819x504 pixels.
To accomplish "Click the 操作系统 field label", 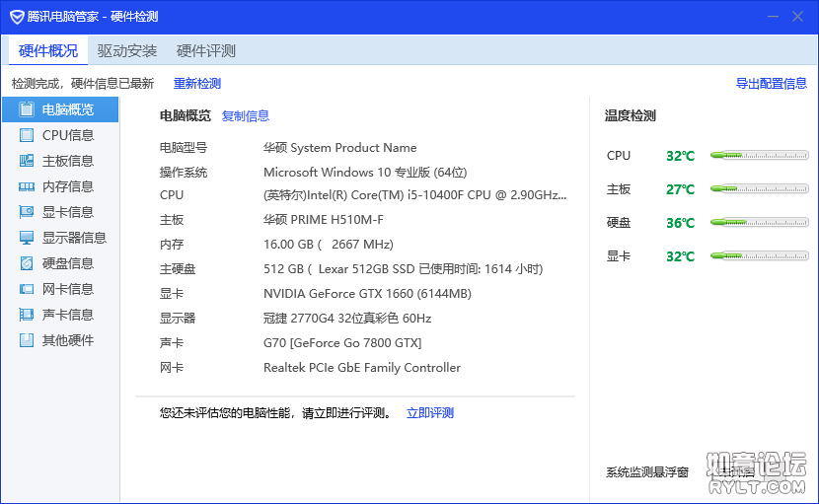I will (x=184, y=173).
